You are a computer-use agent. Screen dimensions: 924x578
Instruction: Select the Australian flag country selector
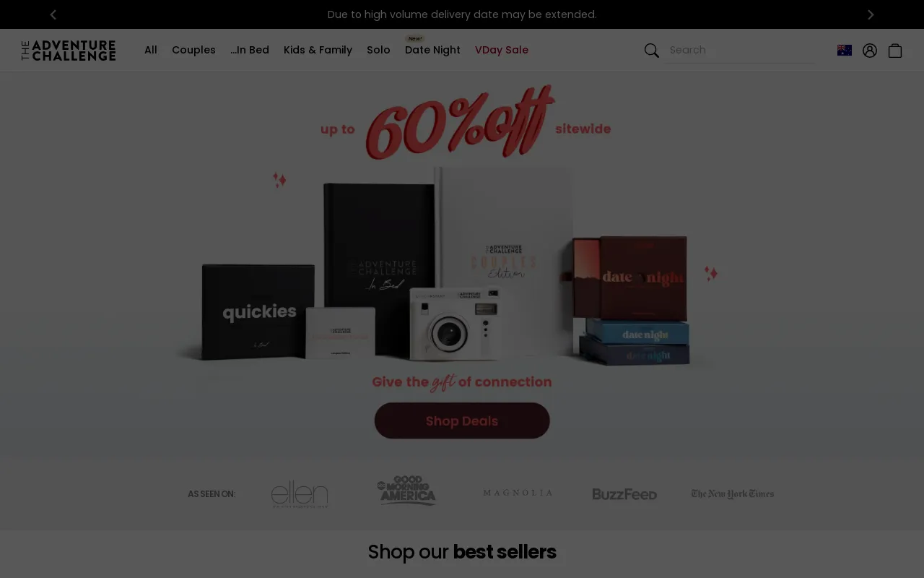[844, 50]
